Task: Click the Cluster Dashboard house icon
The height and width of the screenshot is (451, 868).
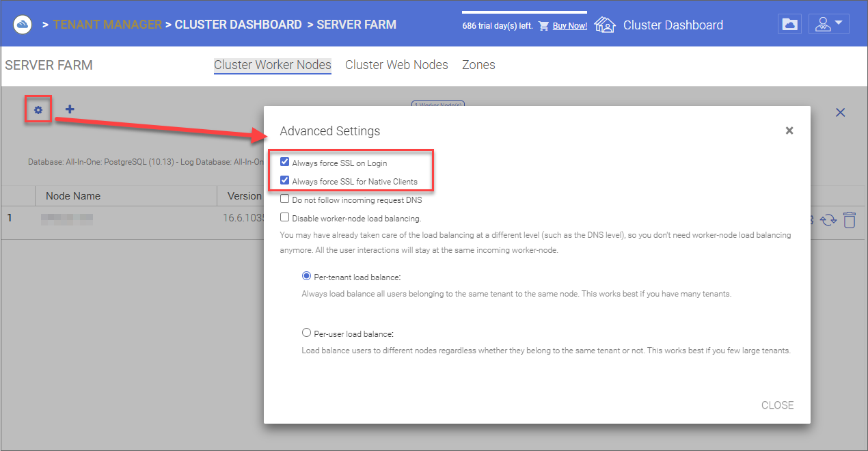Action: 605,25
